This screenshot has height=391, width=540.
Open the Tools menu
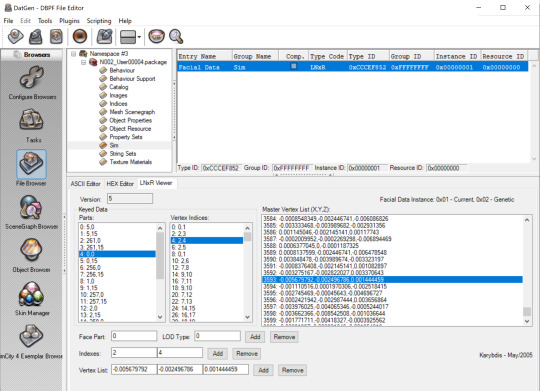[x=45, y=21]
